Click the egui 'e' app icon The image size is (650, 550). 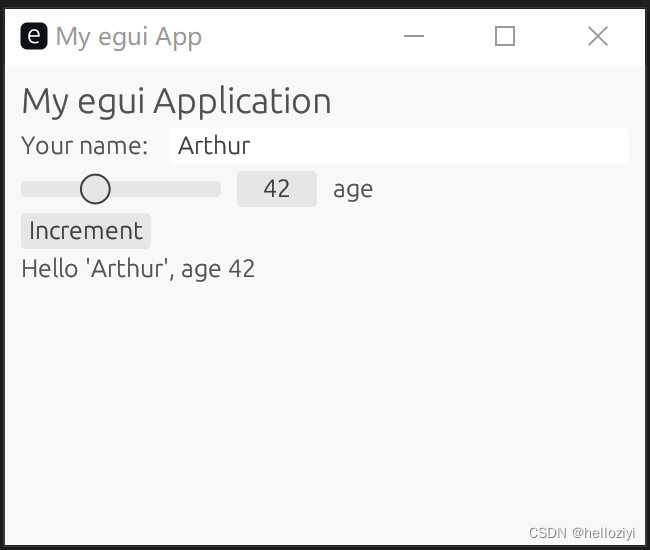point(34,36)
